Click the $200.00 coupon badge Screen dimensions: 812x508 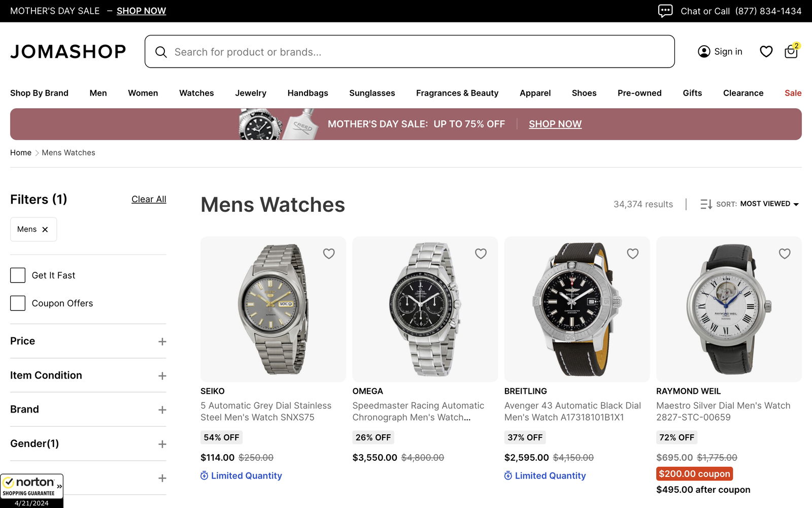[x=694, y=474]
